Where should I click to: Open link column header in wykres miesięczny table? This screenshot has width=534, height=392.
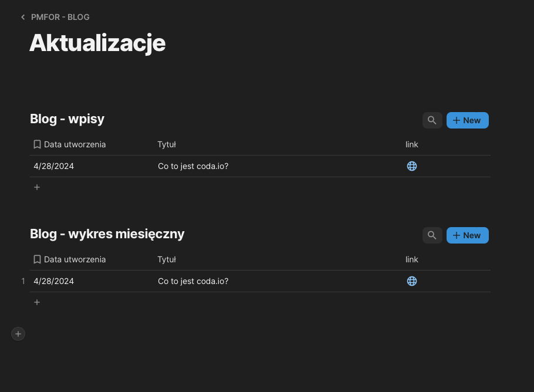click(x=412, y=259)
